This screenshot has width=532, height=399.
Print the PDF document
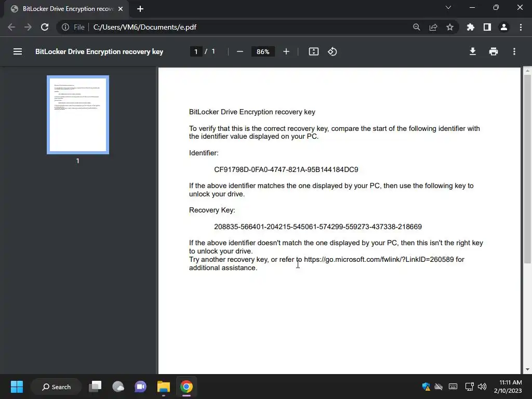coord(494,51)
